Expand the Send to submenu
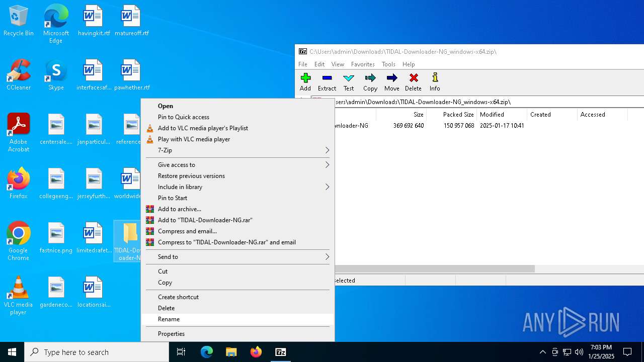This screenshot has height=362, width=644. (237, 257)
